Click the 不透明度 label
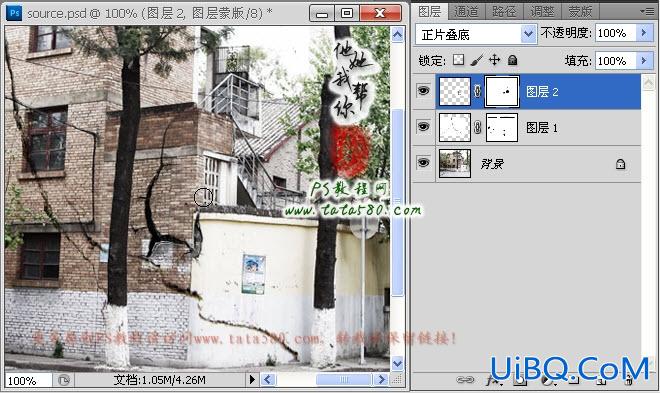 [566, 33]
